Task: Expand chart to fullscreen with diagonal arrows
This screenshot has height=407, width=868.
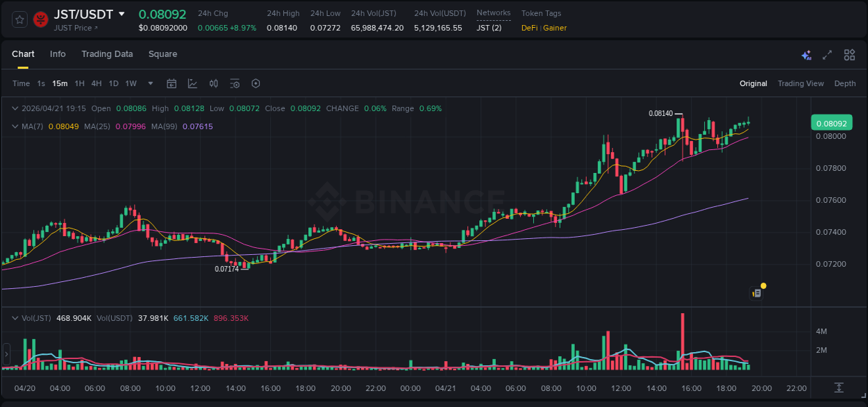Action: 826,54
